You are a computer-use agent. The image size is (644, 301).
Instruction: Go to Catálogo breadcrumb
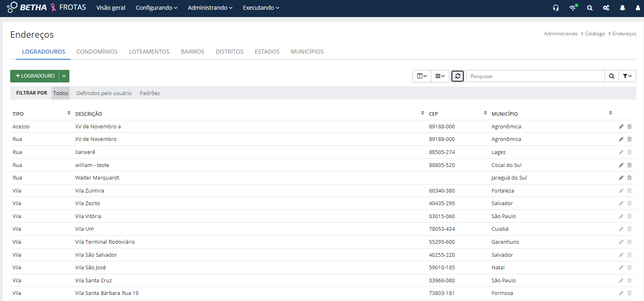pos(595,34)
